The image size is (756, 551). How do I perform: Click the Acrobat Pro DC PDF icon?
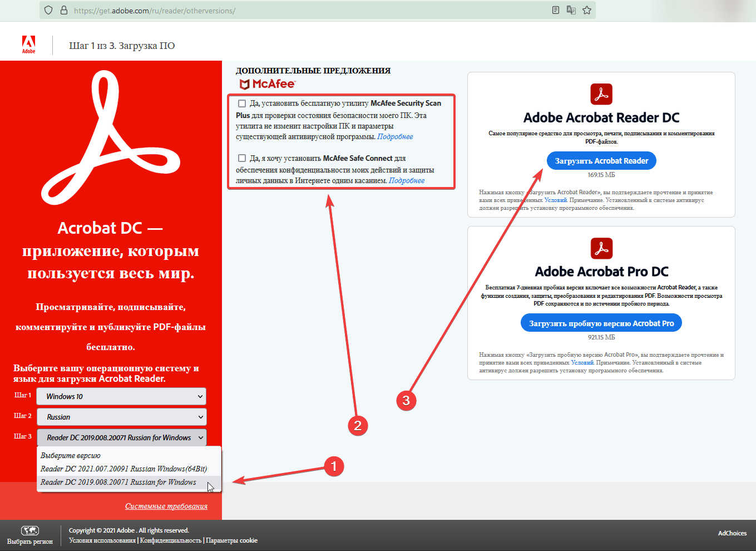pyautogui.click(x=601, y=248)
